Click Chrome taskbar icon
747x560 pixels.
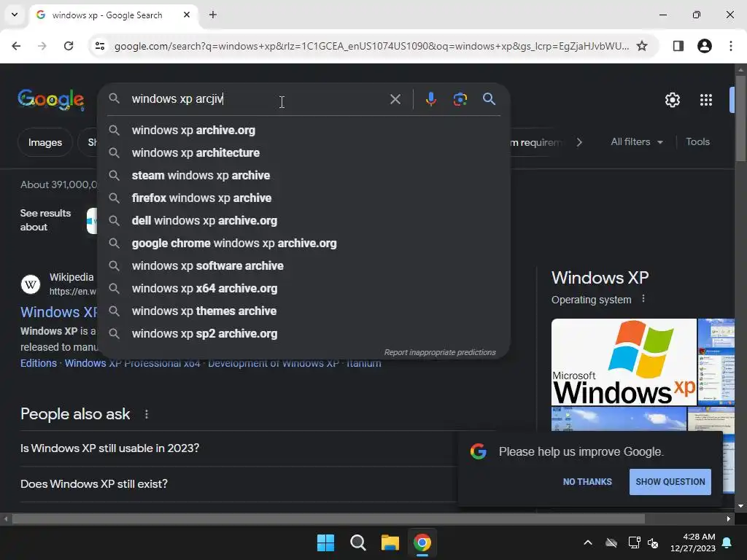[422, 542]
